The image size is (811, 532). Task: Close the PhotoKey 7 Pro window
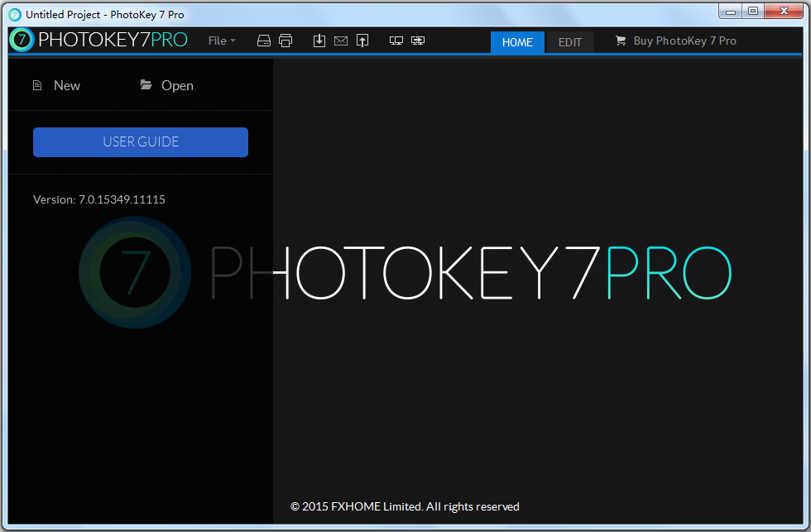click(x=785, y=12)
